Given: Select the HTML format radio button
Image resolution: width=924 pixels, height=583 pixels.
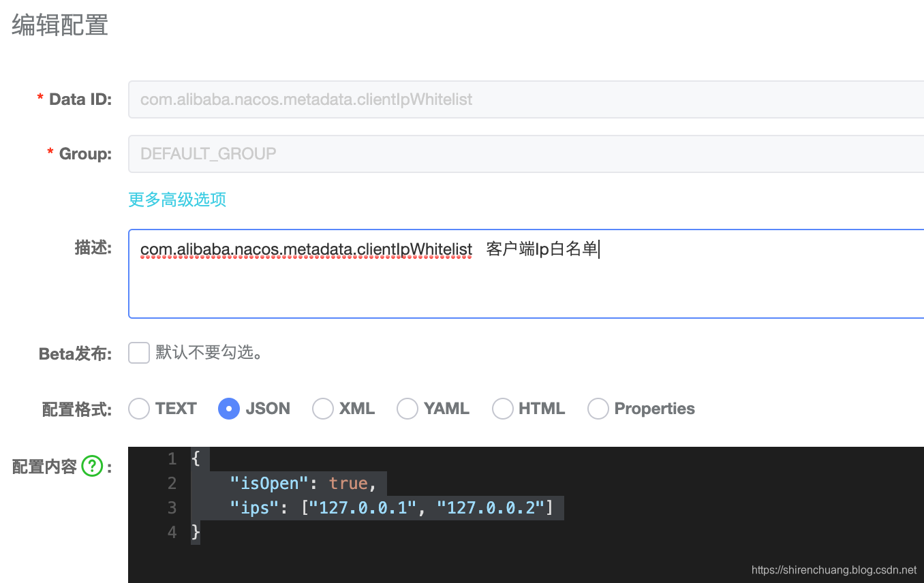Looking at the screenshot, I should coord(503,409).
